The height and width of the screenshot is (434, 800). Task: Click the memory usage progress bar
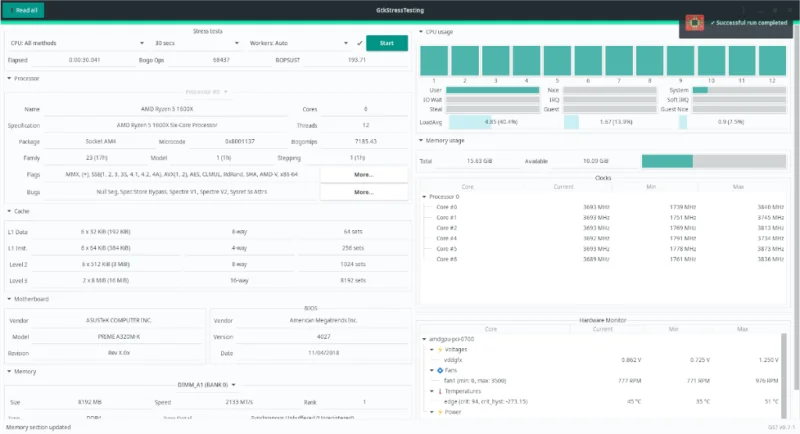coord(714,161)
